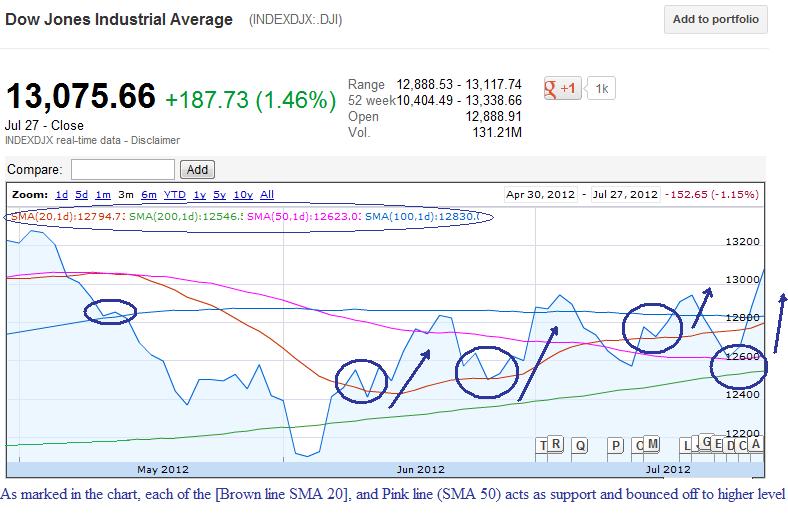
Task: Open news flag L on chart
Action: point(686,446)
